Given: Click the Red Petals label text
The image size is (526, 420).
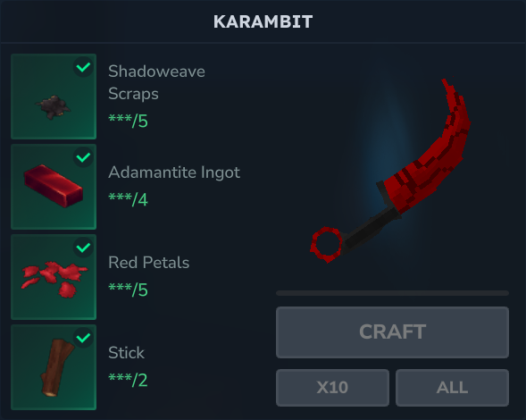Looking at the screenshot, I should tap(148, 263).
